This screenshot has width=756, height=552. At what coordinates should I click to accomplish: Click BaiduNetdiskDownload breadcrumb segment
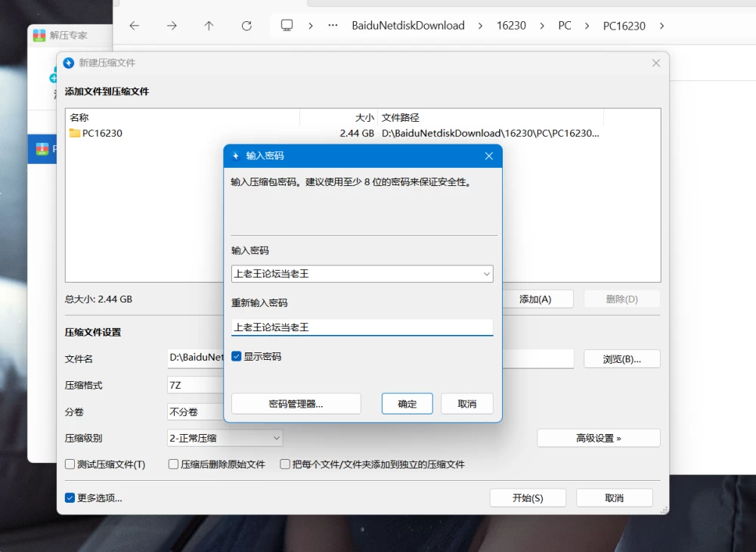click(408, 26)
